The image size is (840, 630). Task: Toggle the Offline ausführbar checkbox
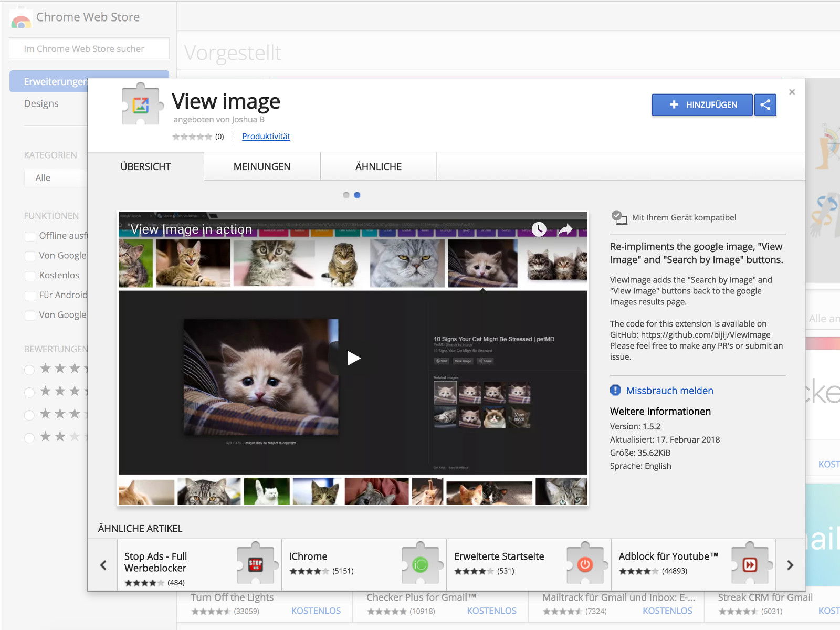click(30, 236)
